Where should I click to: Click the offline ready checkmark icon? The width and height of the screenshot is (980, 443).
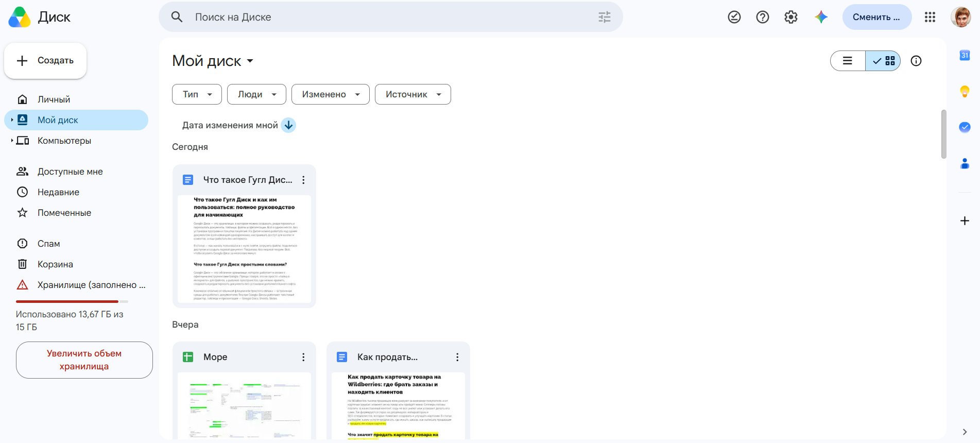tap(734, 17)
